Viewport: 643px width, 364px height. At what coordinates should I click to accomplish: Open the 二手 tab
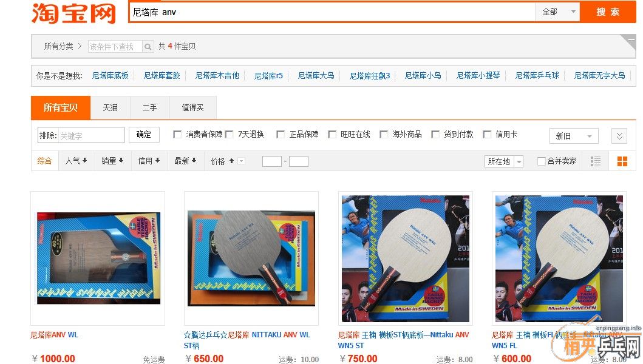click(x=149, y=108)
